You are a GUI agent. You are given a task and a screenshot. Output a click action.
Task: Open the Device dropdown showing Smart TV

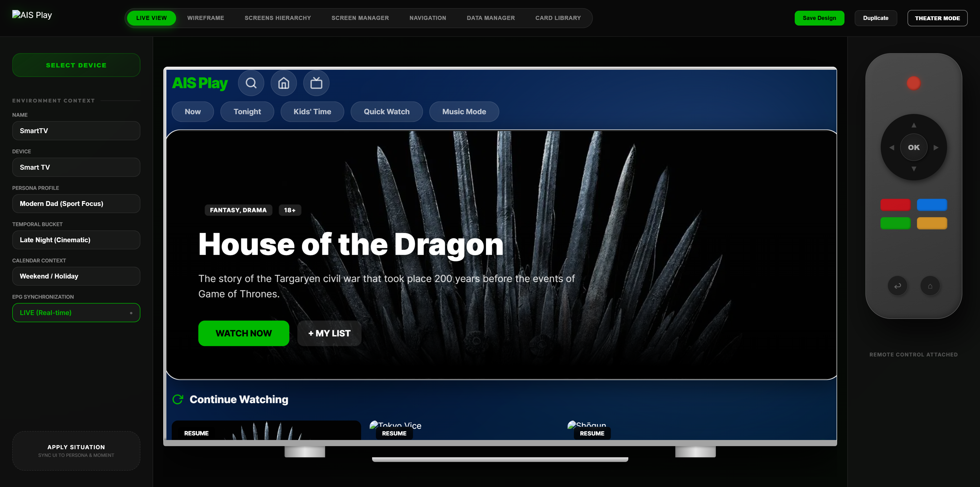click(x=76, y=167)
